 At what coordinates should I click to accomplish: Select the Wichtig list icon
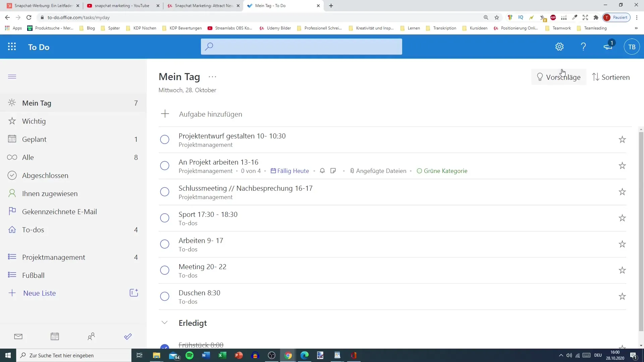[x=12, y=121]
